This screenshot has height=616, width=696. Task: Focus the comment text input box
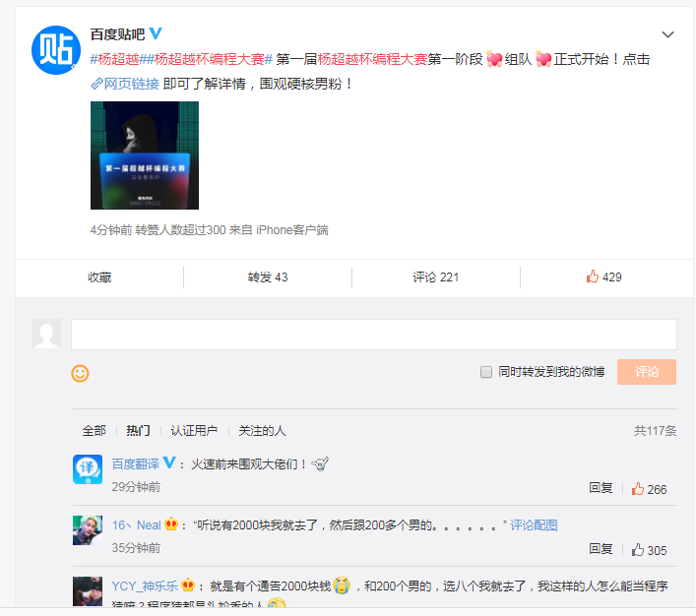click(374, 335)
